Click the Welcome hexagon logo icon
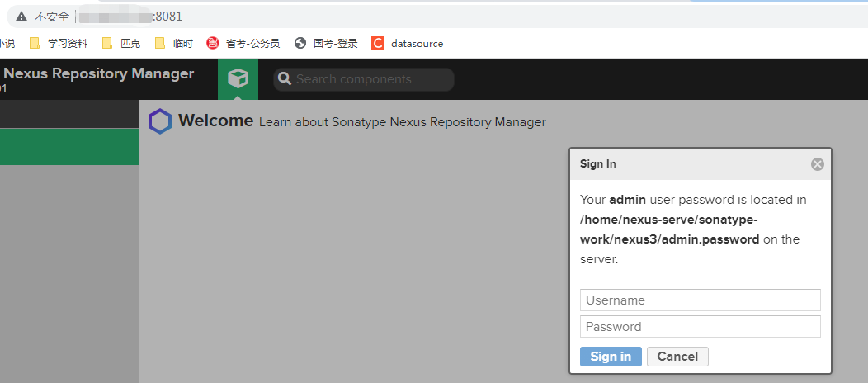 click(160, 121)
